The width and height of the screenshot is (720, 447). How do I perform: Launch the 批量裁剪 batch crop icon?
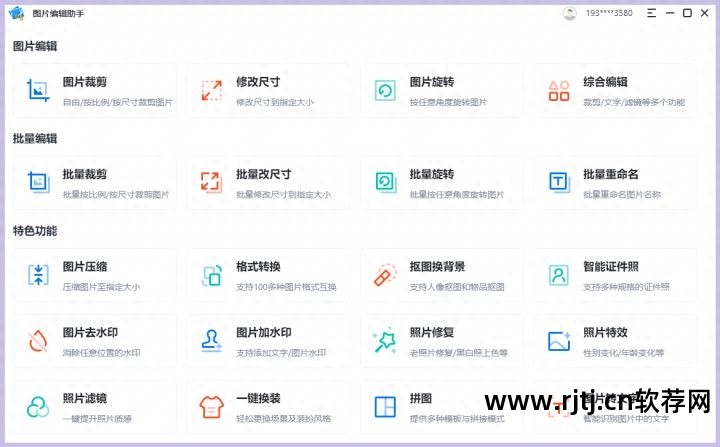(x=39, y=182)
